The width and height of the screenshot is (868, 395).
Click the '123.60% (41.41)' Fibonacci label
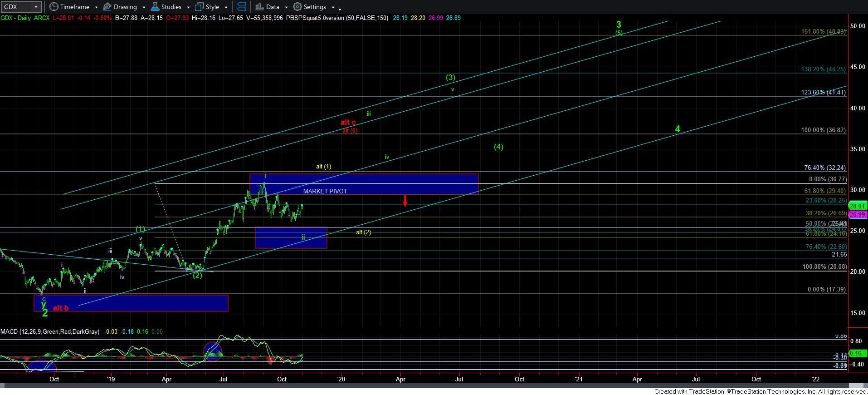point(823,93)
